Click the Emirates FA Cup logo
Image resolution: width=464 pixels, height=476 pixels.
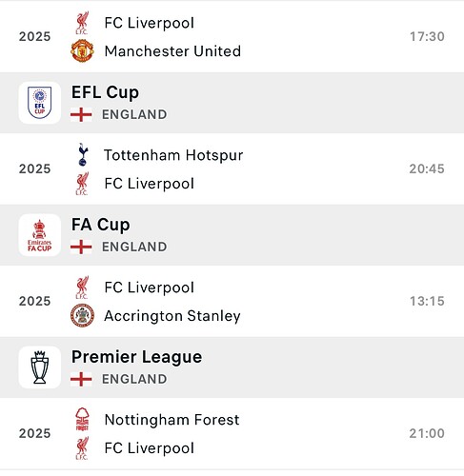[x=40, y=235]
